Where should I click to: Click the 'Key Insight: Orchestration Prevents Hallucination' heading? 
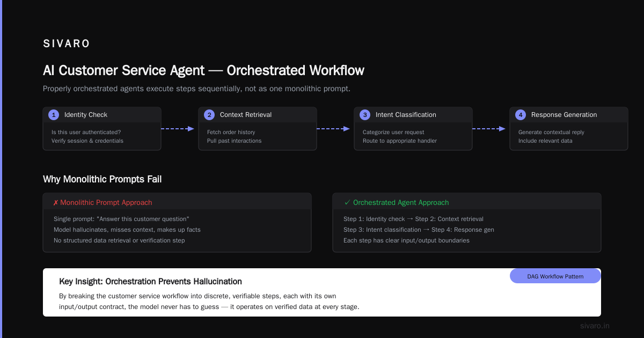[150, 282]
